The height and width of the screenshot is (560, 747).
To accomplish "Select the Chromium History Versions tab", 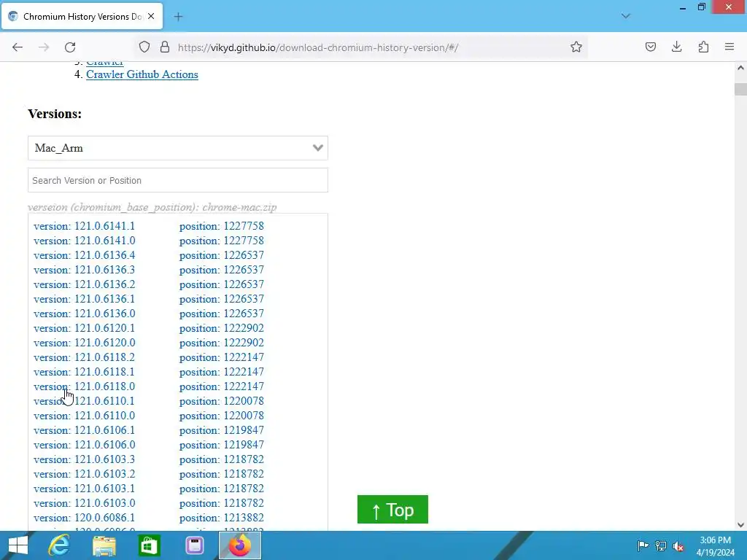I will point(82,16).
